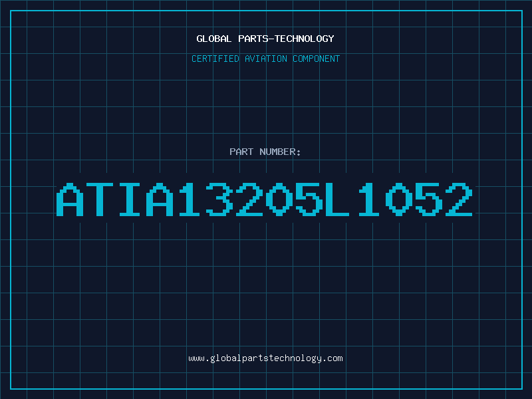Click the .com ending of the website address

point(332,358)
